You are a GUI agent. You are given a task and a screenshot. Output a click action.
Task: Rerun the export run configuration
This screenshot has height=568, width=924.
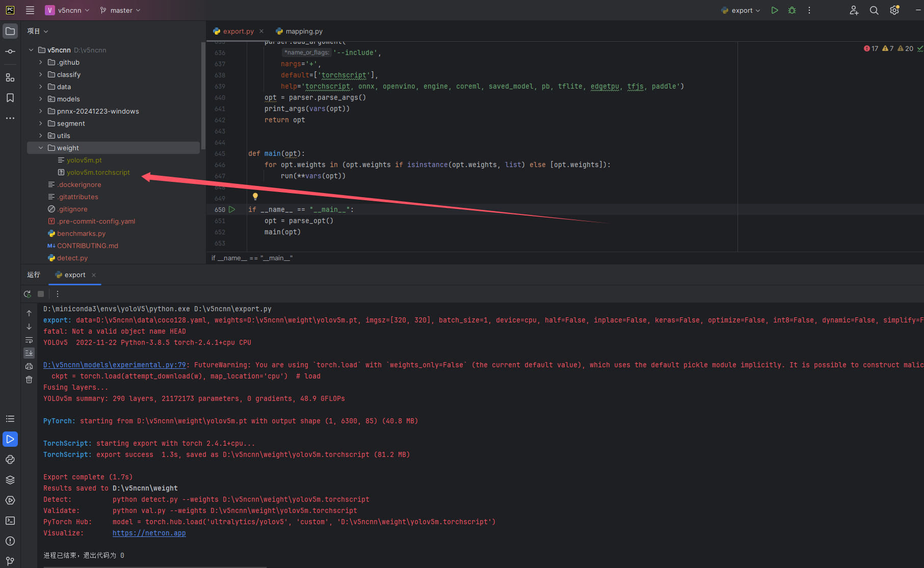point(28,294)
